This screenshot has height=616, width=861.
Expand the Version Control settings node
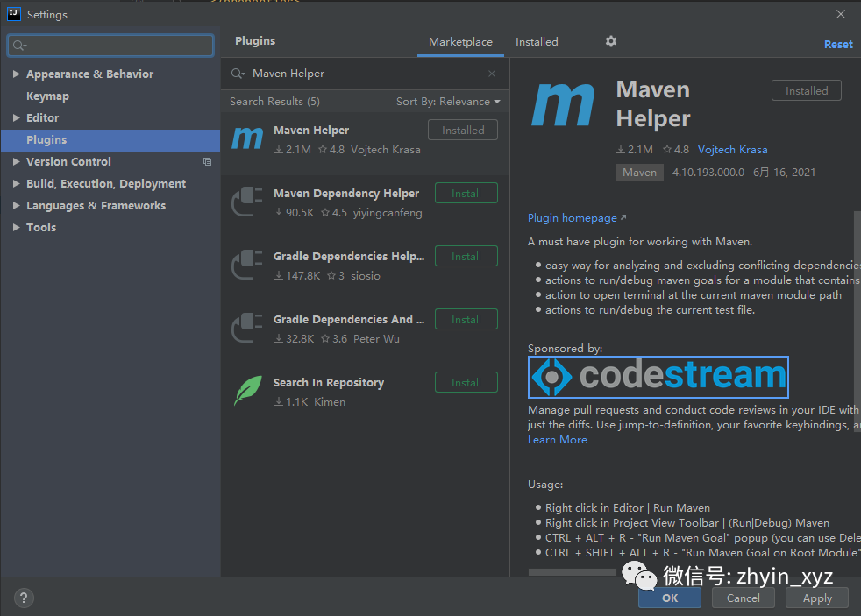(16, 162)
